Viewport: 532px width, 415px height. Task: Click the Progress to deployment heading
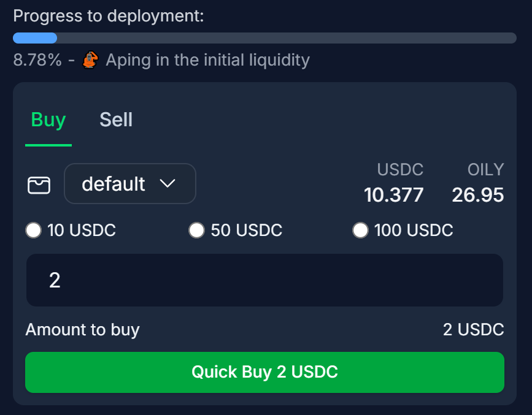click(108, 16)
